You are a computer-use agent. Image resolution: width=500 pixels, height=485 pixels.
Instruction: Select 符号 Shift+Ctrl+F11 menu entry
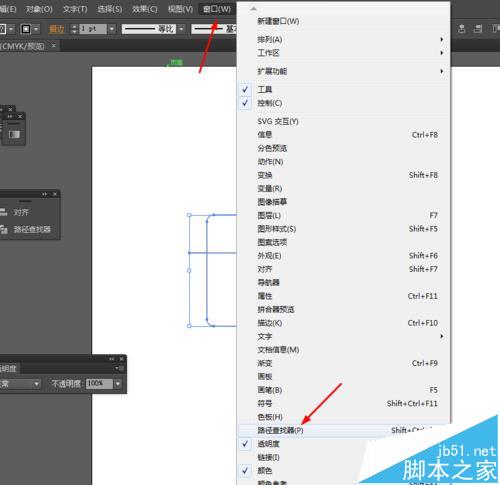pos(343,404)
